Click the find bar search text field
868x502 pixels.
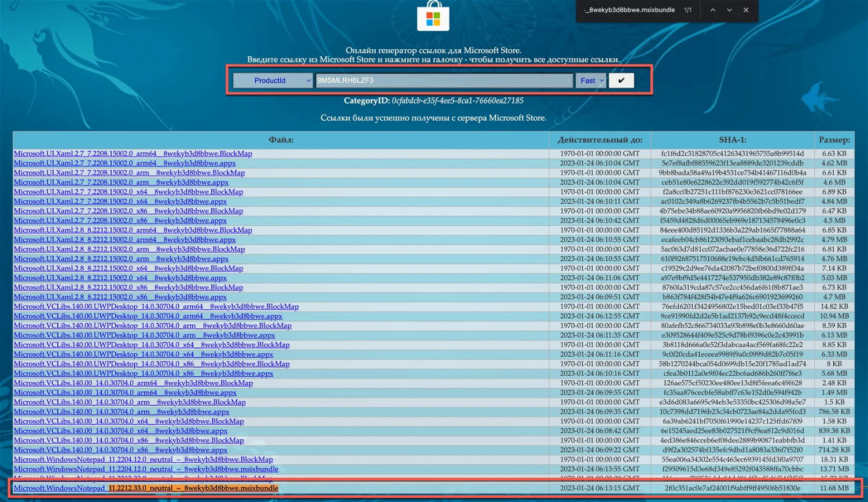(628, 10)
